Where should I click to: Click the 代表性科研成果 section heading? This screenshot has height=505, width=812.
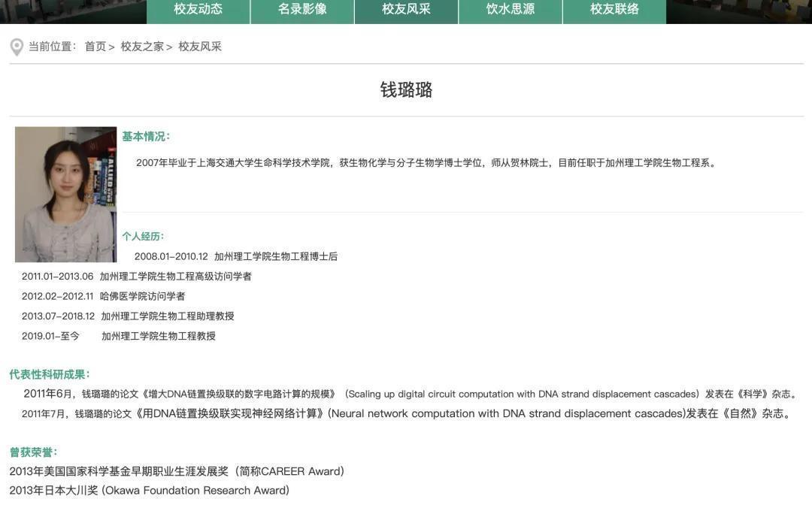pos(50,374)
